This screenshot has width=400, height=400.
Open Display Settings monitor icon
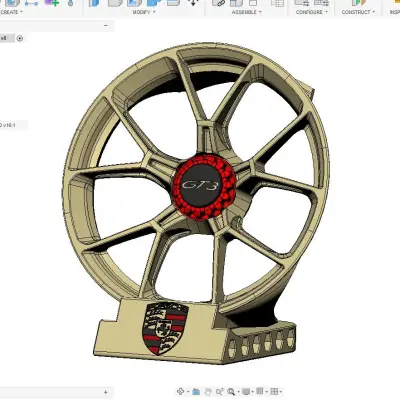(246, 391)
